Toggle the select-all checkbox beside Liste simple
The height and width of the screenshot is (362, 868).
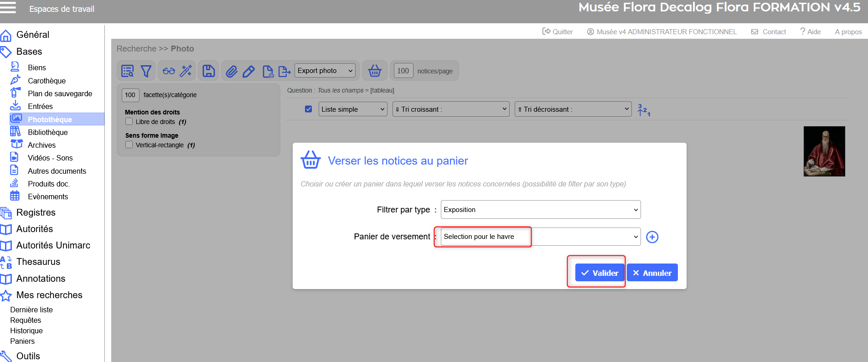[x=309, y=109]
